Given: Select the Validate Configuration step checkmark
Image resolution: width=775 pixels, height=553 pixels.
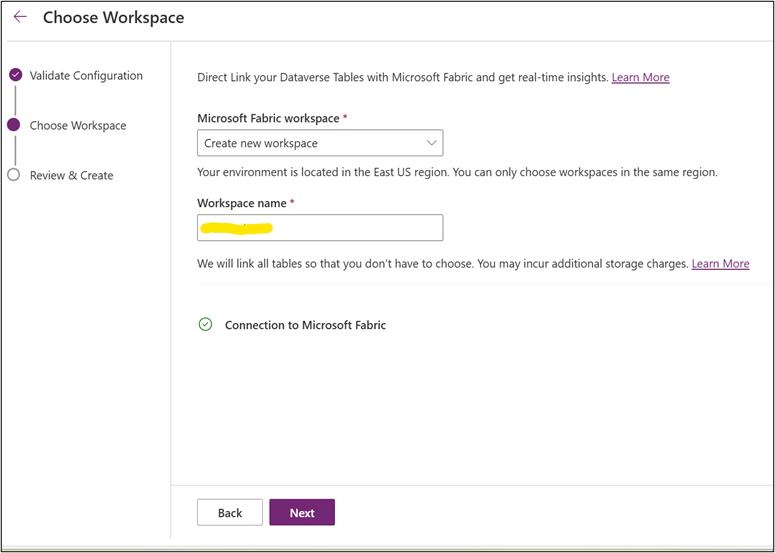Looking at the screenshot, I should [x=16, y=75].
